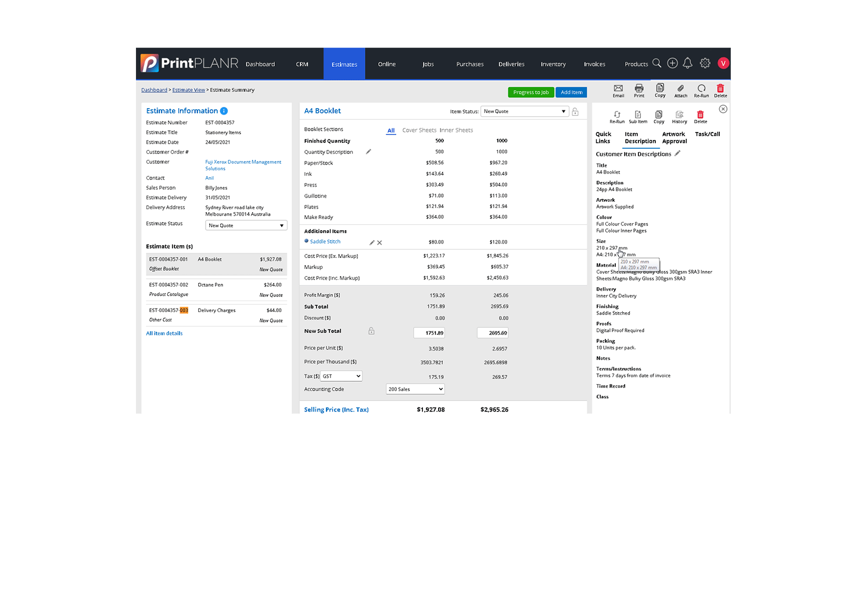
Task: Follow the Estimate View breadcrumb link
Action: click(x=189, y=90)
